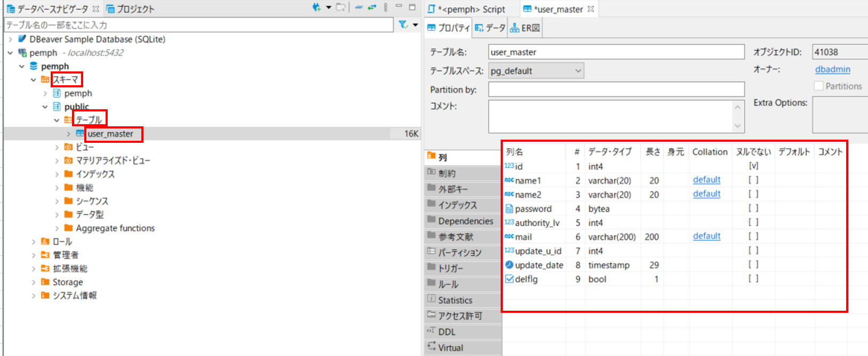
Task: Toggle not-null checkbox for id column
Action: click(x=753, y=166)
